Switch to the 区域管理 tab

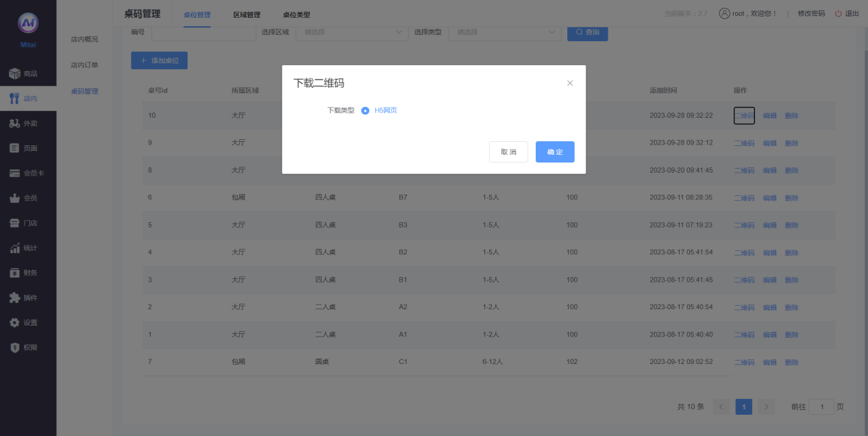[x=247, y=14]
